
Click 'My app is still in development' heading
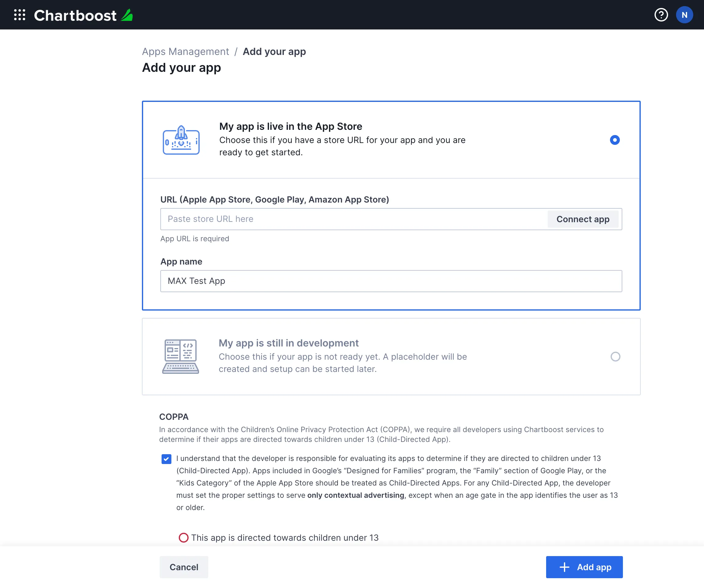pyautogui.click(x=289, y=343)
